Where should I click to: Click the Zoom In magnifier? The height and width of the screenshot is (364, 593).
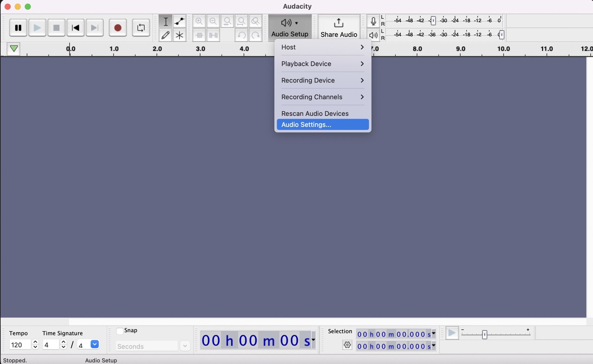(199, 21)
